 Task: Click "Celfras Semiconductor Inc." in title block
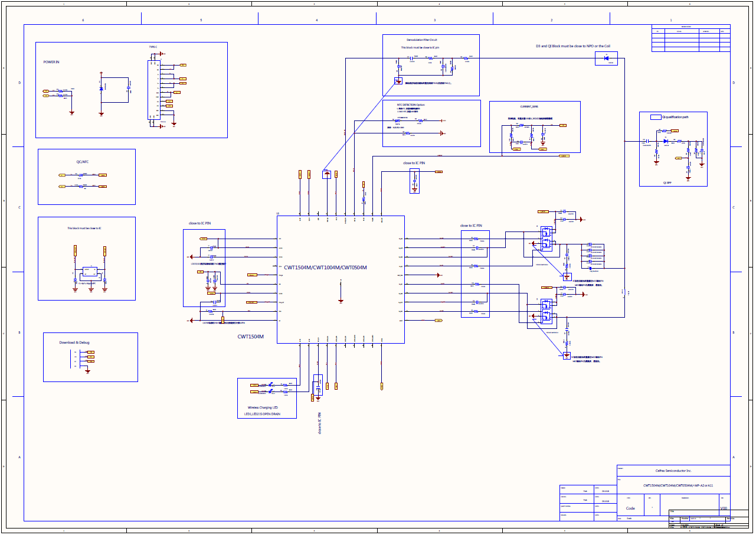point(673,471)
